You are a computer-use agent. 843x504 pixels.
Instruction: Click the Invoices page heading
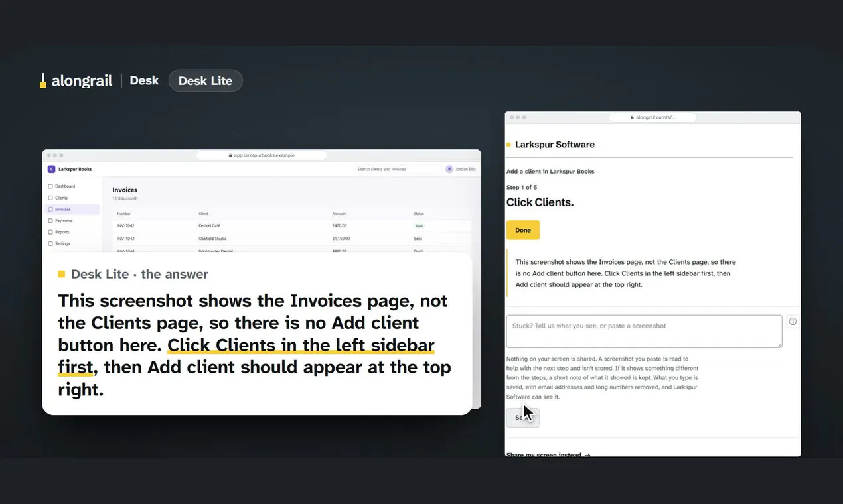point(125,190)
